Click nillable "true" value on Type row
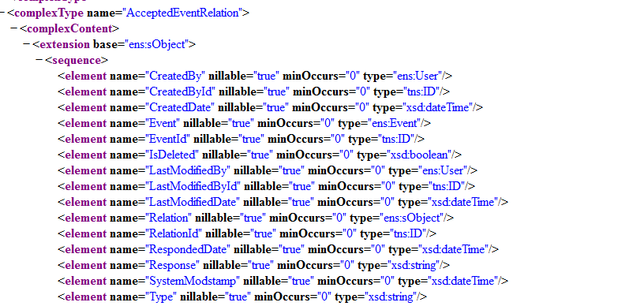Screen dimensions: 644x306 point(238,297)
